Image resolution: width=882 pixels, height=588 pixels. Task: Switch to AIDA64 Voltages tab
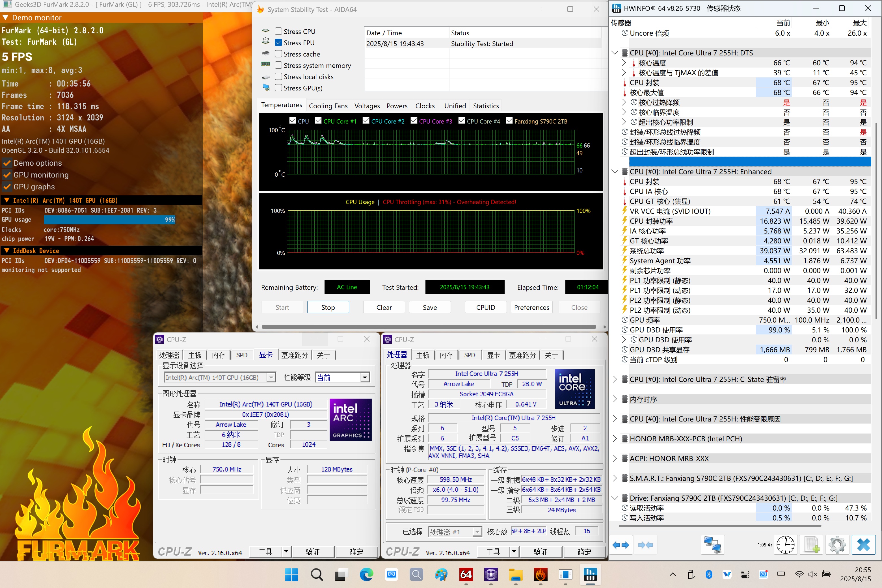tap(367, 106)
